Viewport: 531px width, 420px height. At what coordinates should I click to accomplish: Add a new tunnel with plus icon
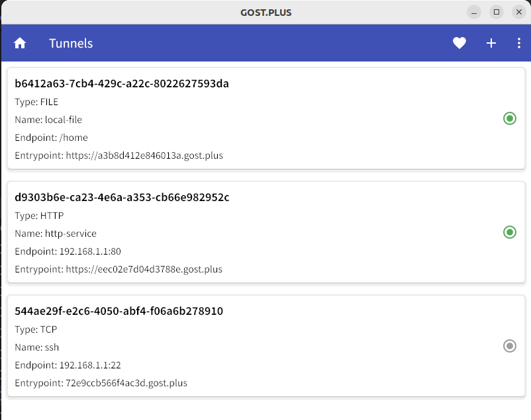491,43
